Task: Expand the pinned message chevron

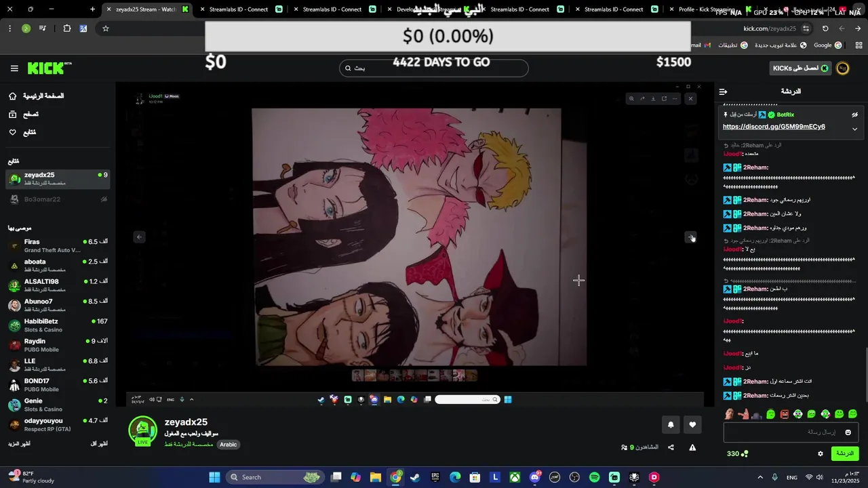Action: (x=854, y=129)
